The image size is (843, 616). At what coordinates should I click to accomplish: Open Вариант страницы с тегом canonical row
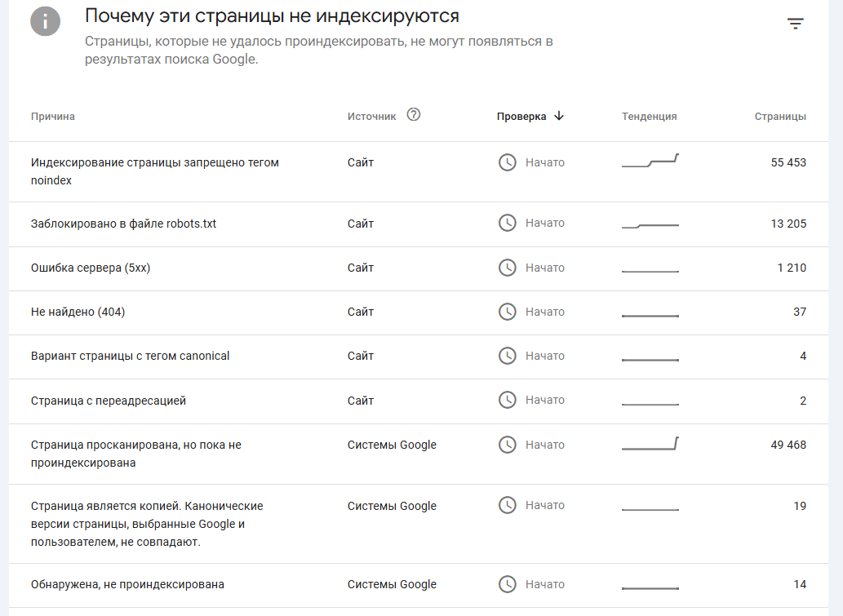click(419, 357)
